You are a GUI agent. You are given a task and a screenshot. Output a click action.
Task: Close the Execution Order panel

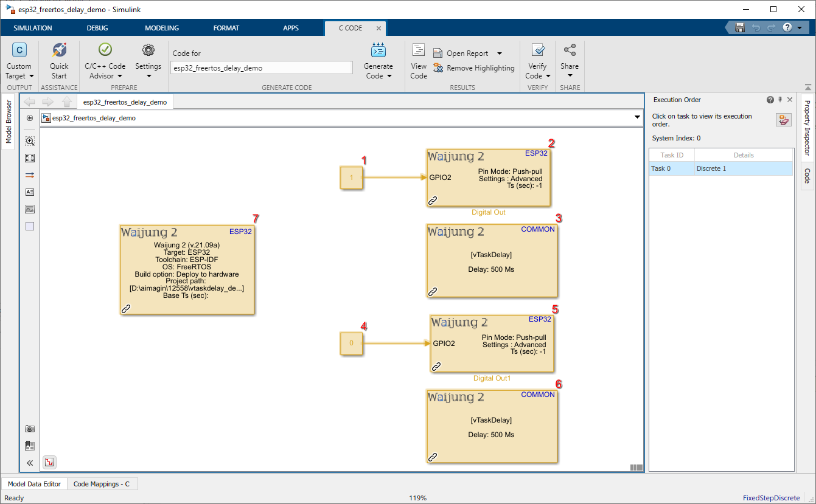click(x=790, y=100)
